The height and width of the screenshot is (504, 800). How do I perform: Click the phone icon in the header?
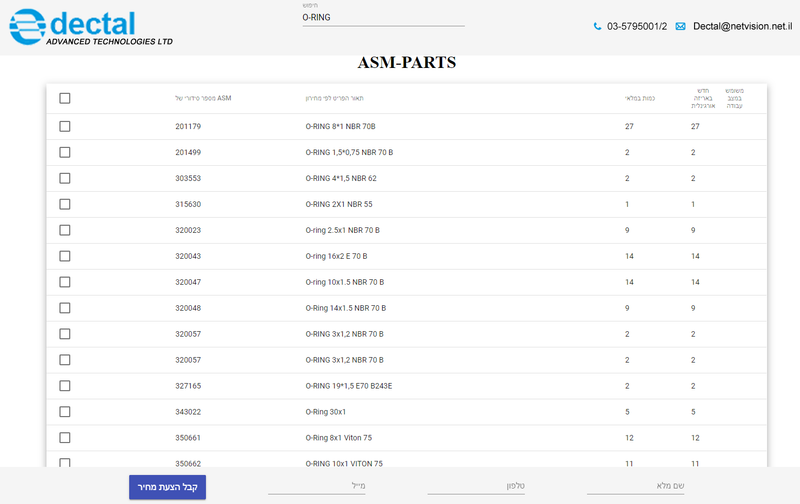[x=598, y=27]
